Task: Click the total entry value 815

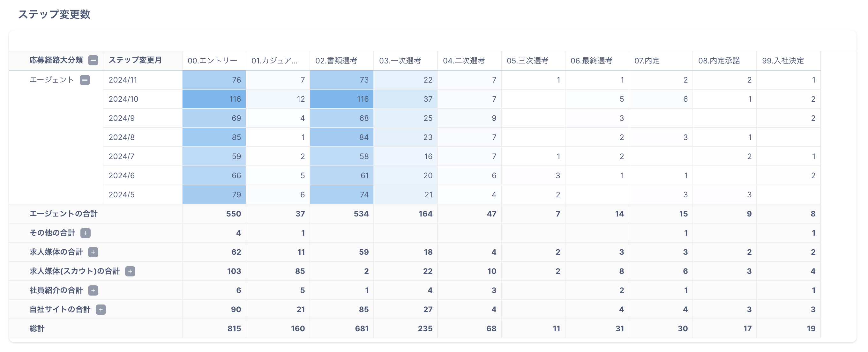Action: coord(234,328)
